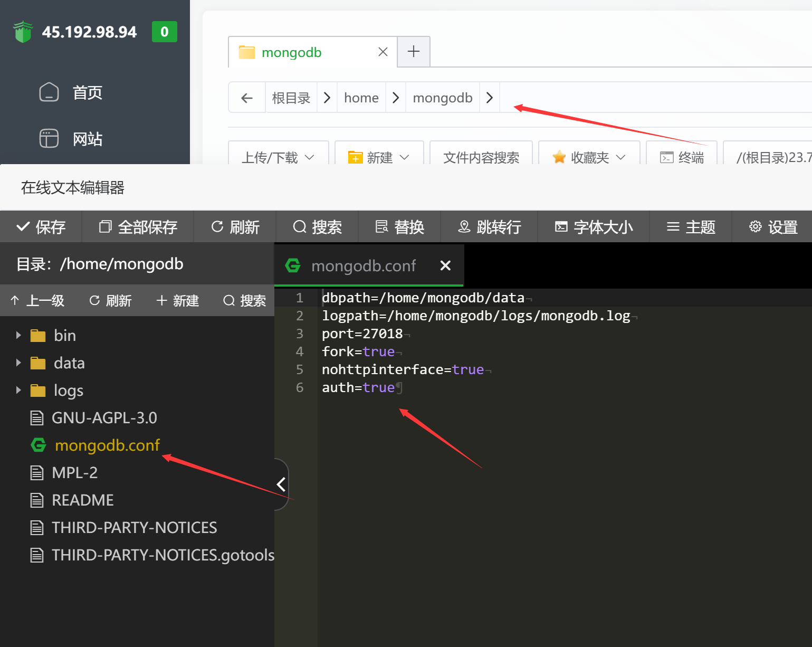Click the nohttpinterface=true line
The height and width of the screenshot is (647, 812).
pos(403,369)
